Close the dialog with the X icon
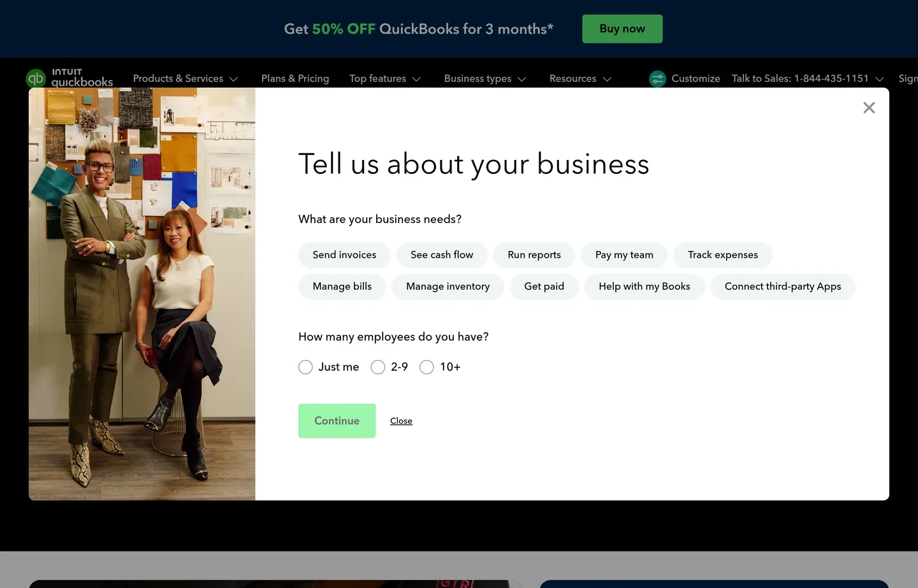Screen dimensions: 918x588 (869, 108)
